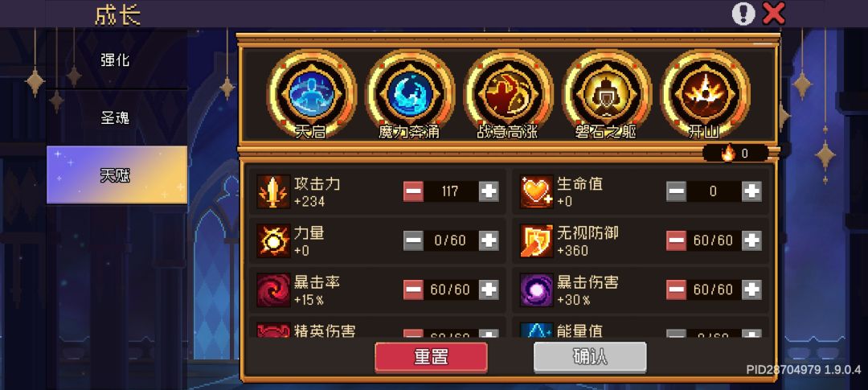Select the 战意高涨 talent skill icon
Image resolution: width=868 pixels, height=390 pixels.
[x=508, y=93]
